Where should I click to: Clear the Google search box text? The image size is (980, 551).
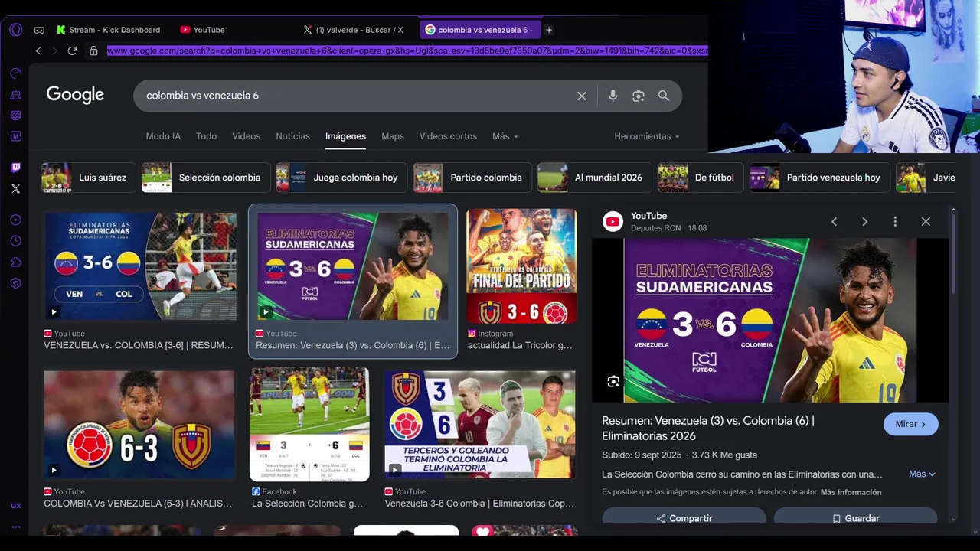coord(582,96)
